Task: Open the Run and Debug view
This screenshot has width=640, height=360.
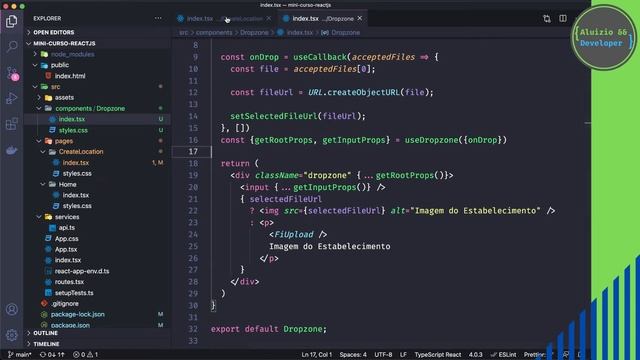Action: pyautogui.click(x=12, y=98)
